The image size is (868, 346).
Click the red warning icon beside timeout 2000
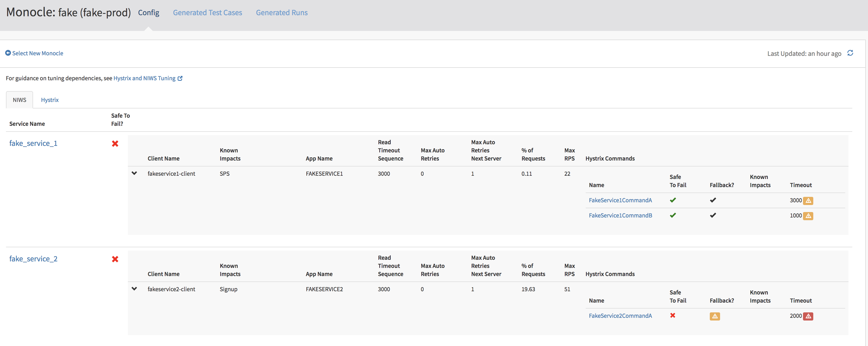click(808, 316)
